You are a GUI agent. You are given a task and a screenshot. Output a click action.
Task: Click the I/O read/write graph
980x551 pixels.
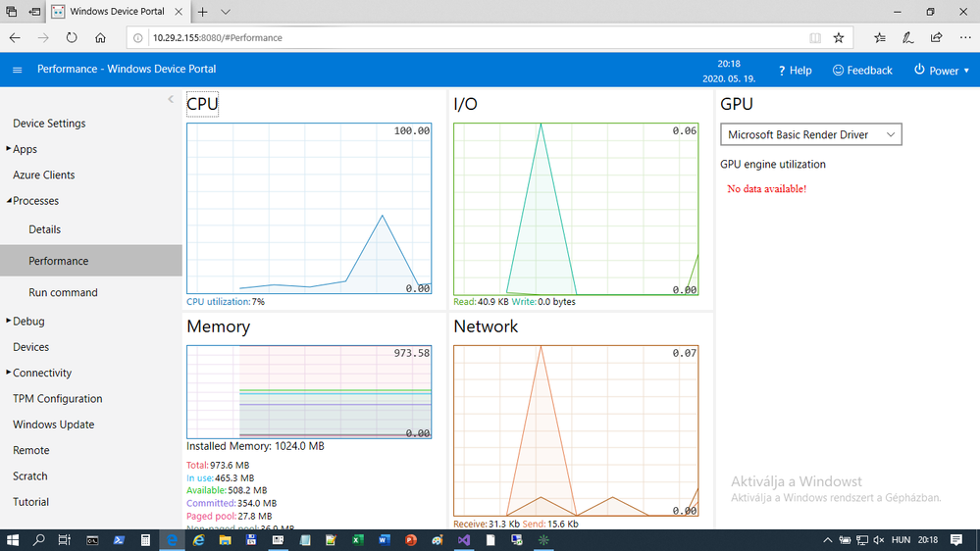point(576,209)
